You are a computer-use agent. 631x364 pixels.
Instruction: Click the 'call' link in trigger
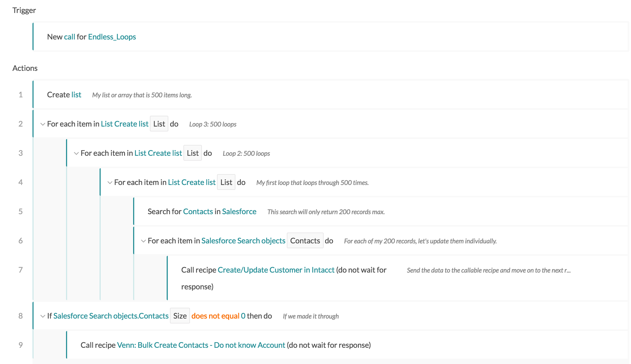pos(70,37)
